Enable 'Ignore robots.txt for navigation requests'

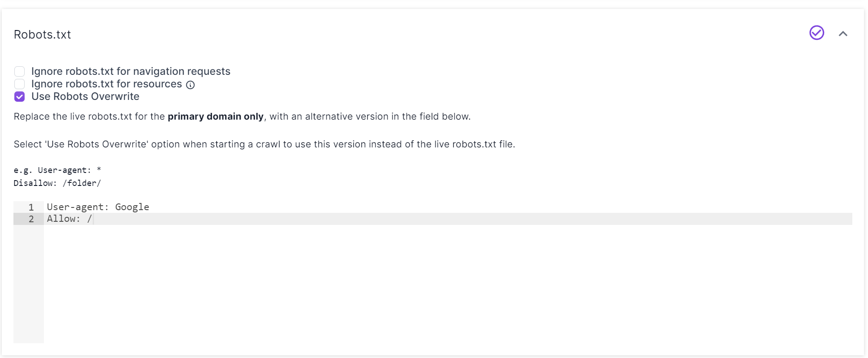click(19, 71)
